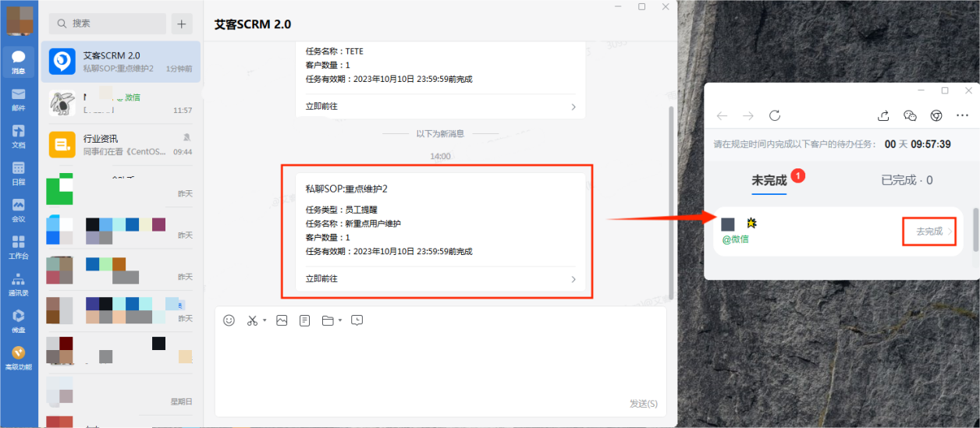Click 立即前往 in the 重点维护2 message

coord(322,278)
